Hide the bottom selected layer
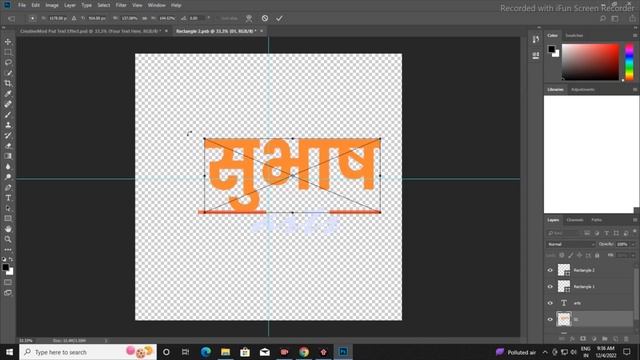 (550, 319)
